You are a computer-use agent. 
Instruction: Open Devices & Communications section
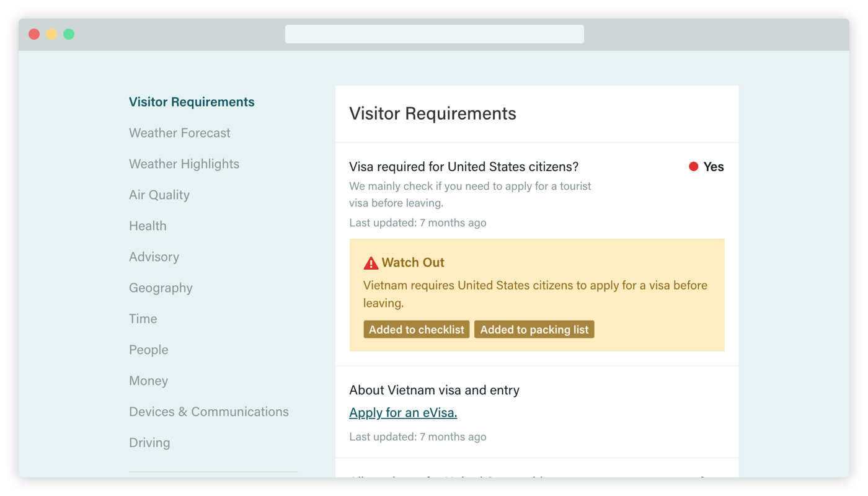pos(209,412)
